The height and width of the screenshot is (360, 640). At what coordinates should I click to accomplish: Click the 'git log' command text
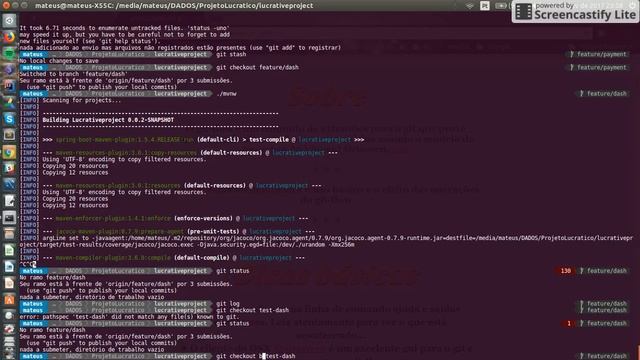(228, 304)
